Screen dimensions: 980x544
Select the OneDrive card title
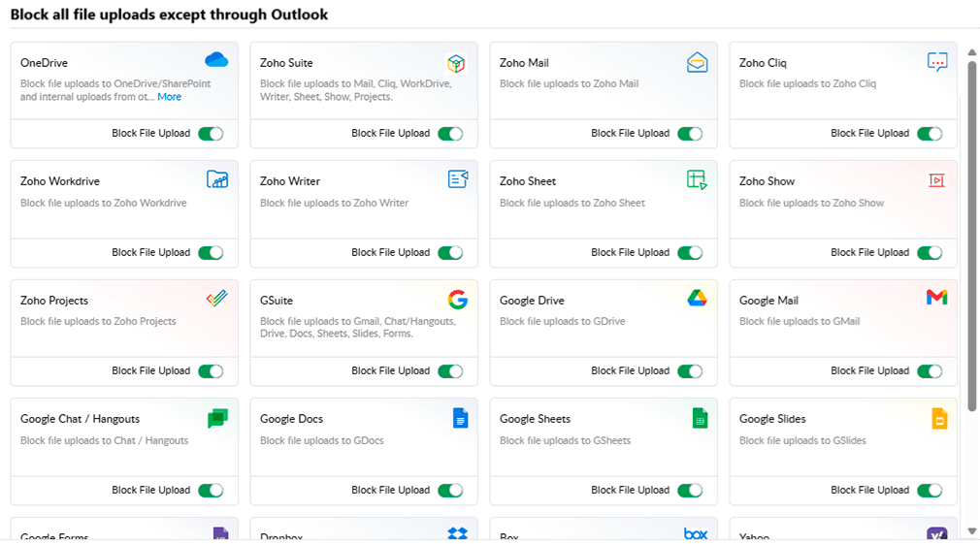tap(44, 62)
